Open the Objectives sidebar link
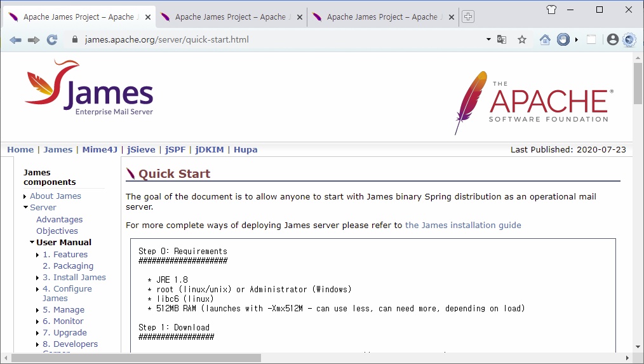 [57, 231]
